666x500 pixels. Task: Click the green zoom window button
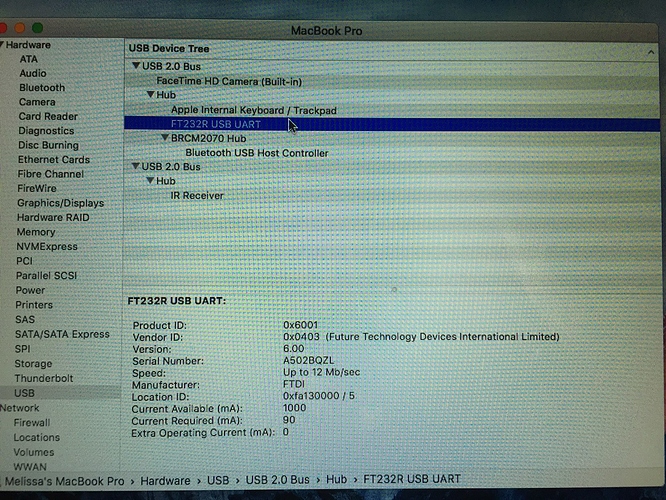tap(37, 28)
